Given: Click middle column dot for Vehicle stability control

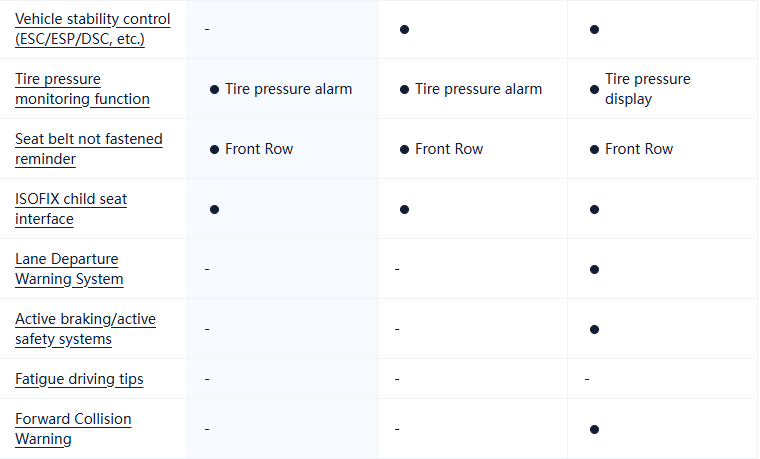Looking at the screenshot, I should click(404, 29).
